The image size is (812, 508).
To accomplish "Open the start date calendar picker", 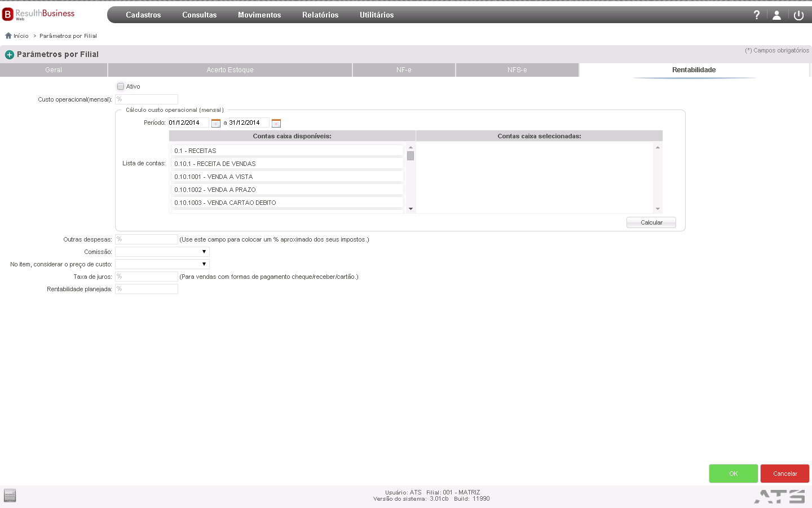I will (216, 123).
